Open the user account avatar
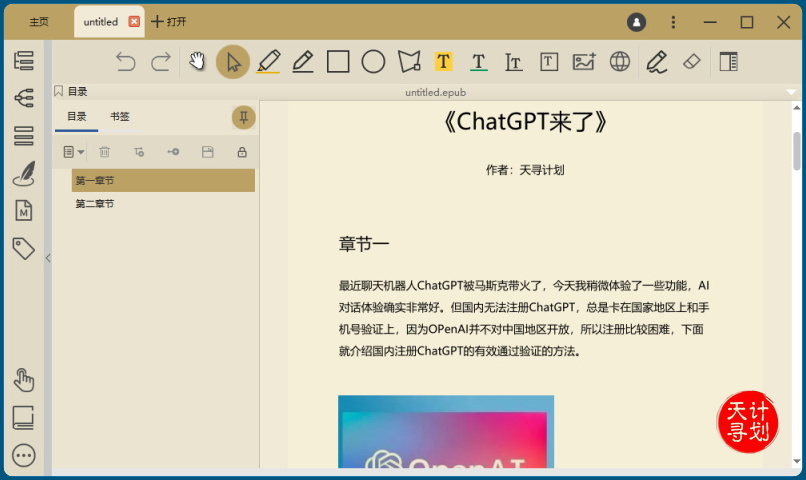806x480 pixels. (x=636, y=22)
